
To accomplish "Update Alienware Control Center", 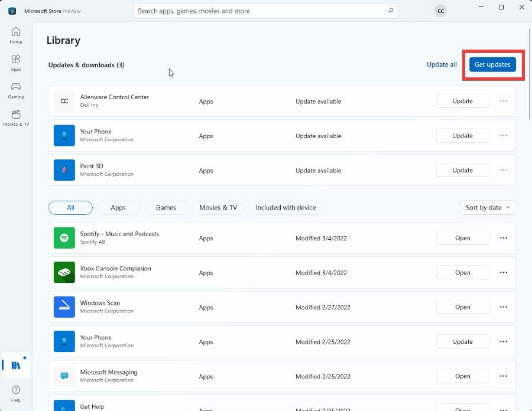I will pos(462,101).
